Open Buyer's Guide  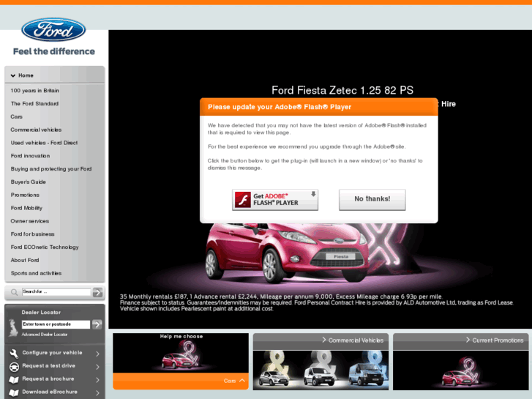[28, 182]
